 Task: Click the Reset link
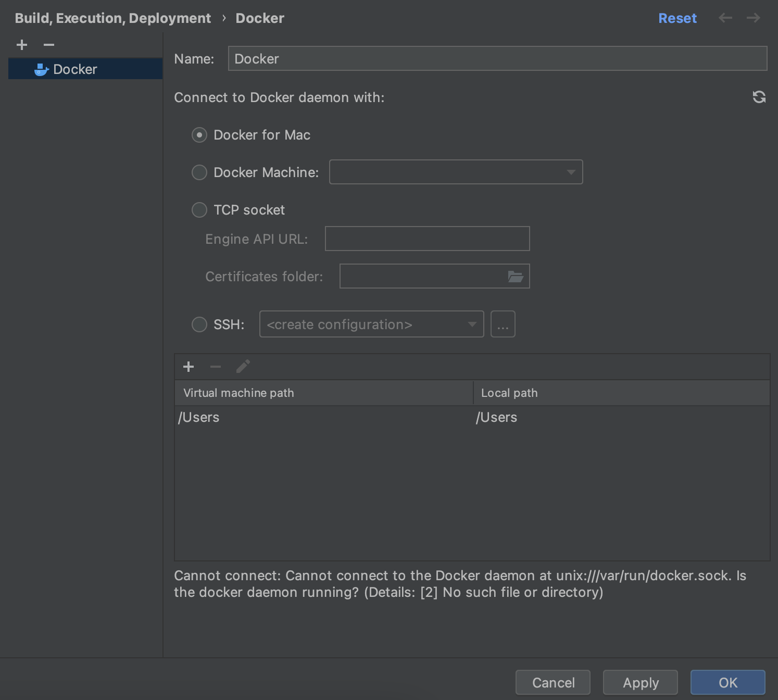point(677,18)
